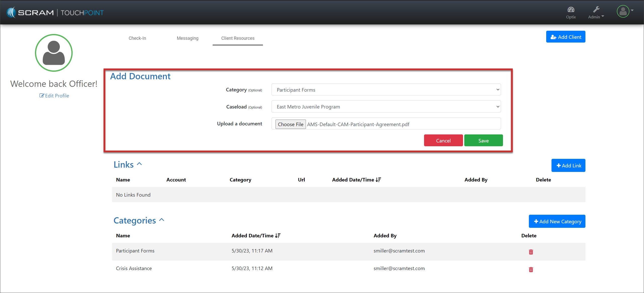The width and height of the screenshot is (644, 293).
Task: Click the green Save button
Action: pos(483,140)
